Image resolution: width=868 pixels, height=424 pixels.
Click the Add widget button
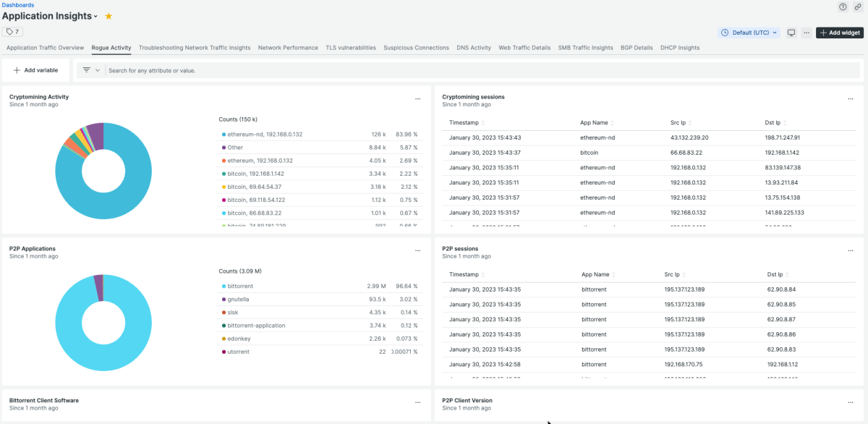pos(839,33)
